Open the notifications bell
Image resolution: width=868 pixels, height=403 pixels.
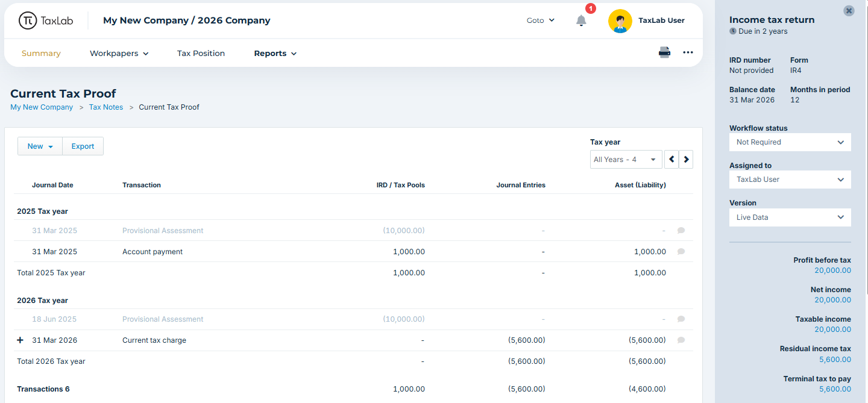[581, 20]
